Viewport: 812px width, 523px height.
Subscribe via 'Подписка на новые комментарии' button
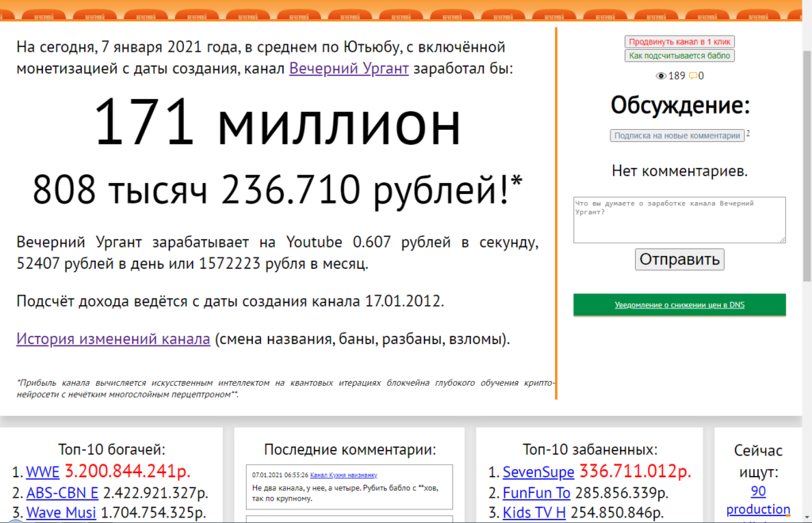(677, 136)
